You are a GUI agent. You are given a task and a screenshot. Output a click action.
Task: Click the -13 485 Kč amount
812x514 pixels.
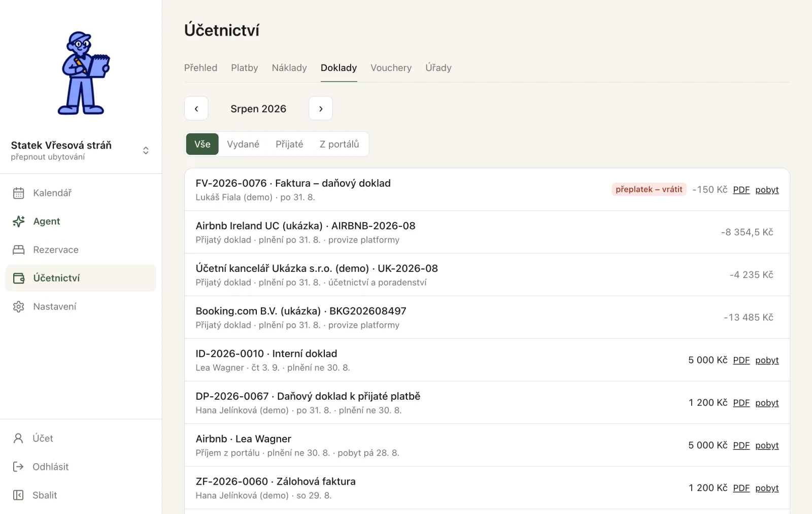coord(749,317)
